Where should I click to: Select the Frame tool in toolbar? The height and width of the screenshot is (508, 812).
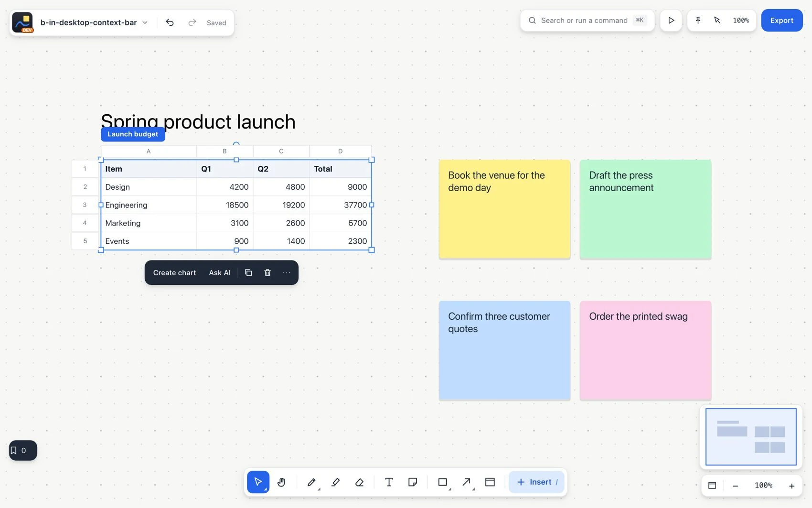click(x=490, y=482)
